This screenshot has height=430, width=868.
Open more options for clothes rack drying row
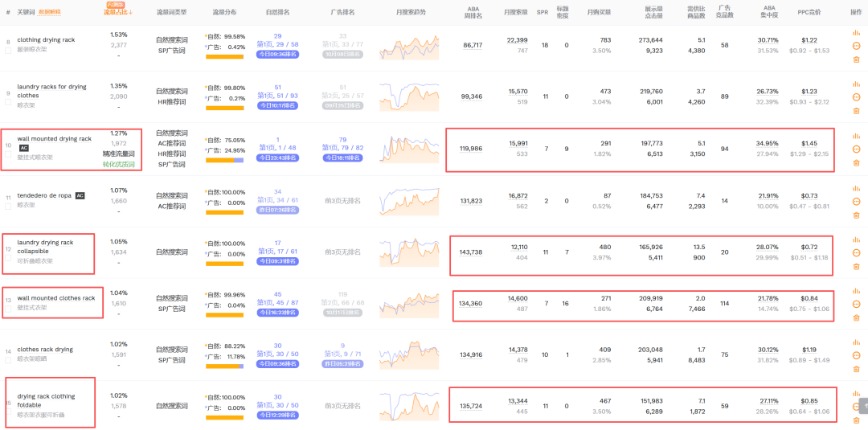[x=857, y=354]
